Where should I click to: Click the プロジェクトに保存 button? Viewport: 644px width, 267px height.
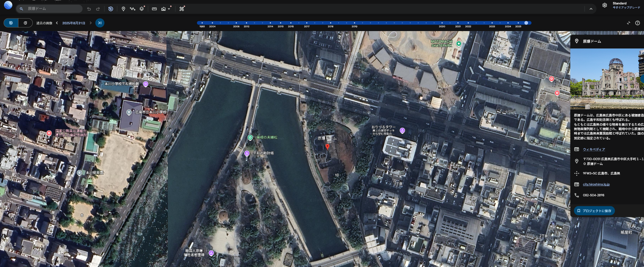click(594, 211)
